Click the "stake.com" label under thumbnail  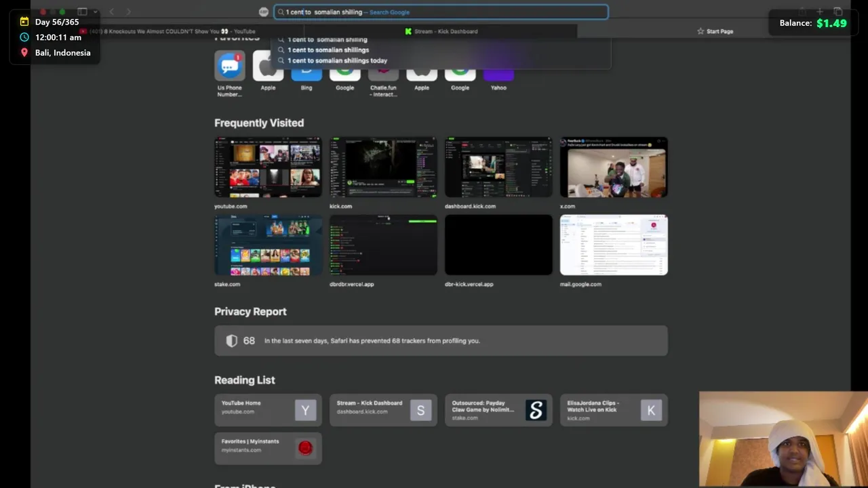coord(227,284)
